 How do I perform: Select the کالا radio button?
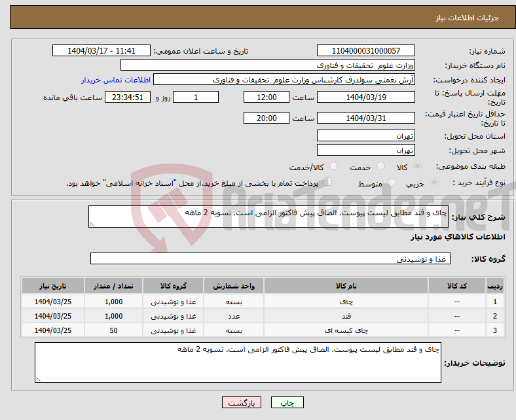[417, 166]
